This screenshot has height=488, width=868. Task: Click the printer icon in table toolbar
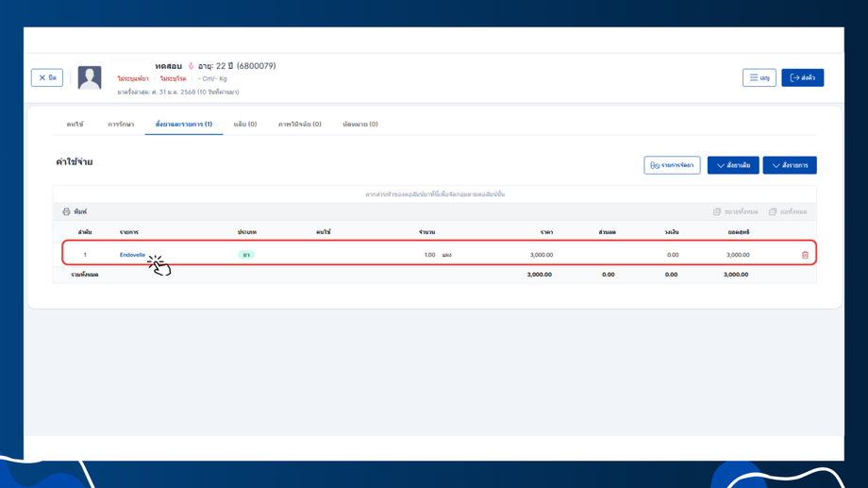[66, 211]
